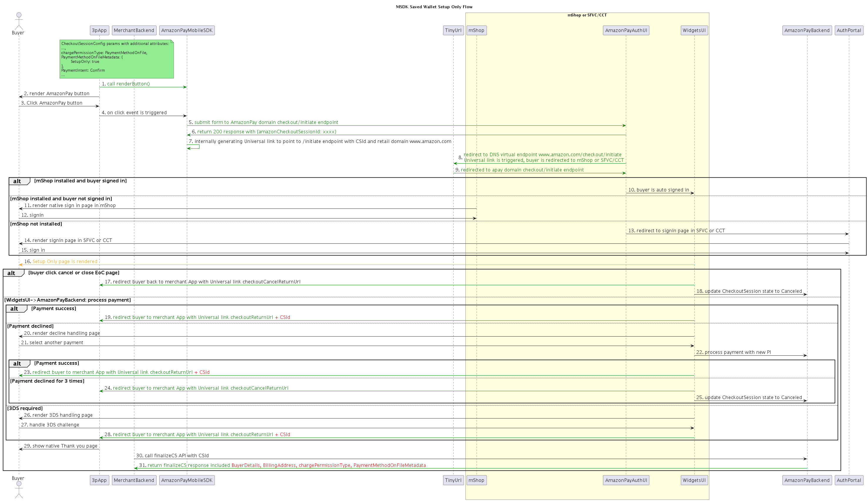Click the 'mShop or SFVC/CCT' box header
868x501 pixels.
tap(587, 15)
